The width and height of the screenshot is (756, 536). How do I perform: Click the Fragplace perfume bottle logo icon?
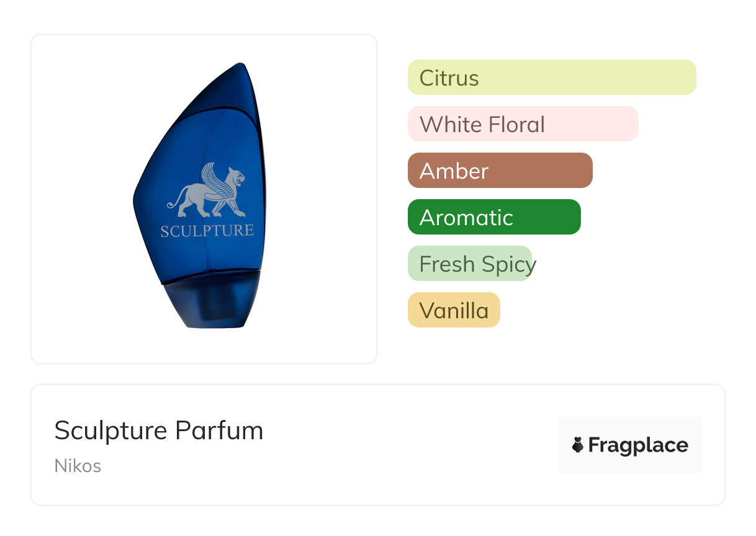coord(578,445)
